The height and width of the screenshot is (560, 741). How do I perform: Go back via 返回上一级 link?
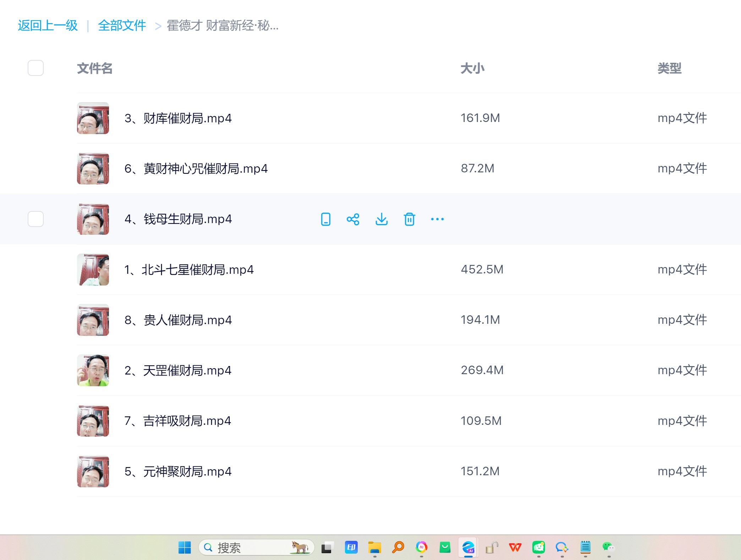(x=48, y=26)
